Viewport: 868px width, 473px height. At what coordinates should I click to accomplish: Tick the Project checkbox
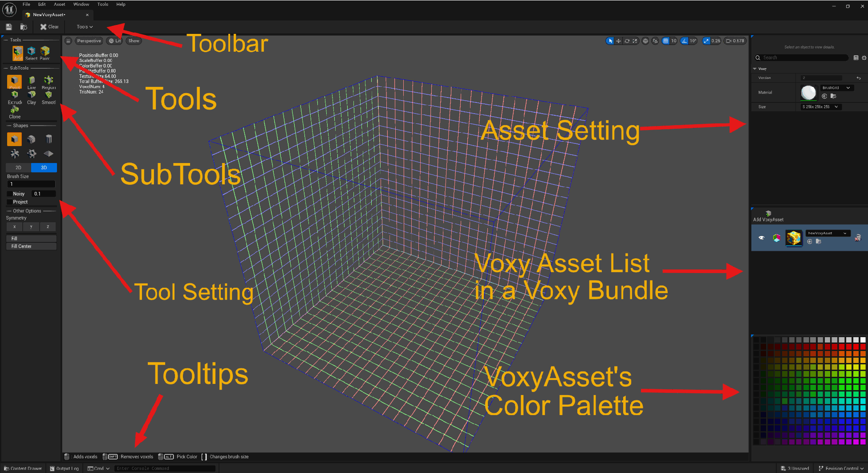[9, 202]
